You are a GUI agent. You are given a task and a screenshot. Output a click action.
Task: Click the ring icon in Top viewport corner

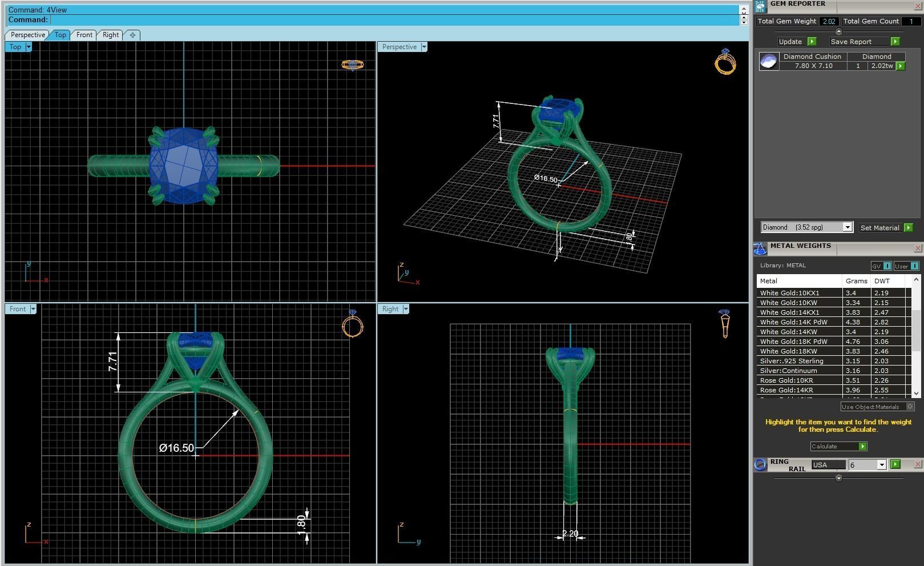(x=352, y=65)
